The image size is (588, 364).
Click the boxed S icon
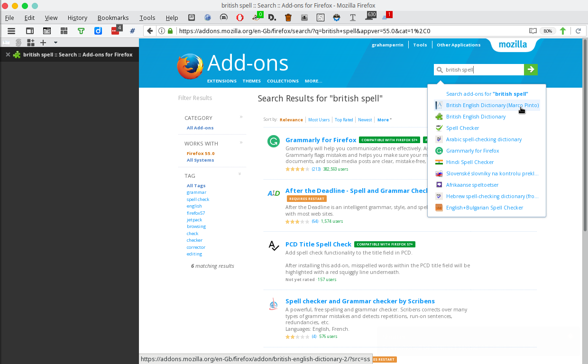coord(321,18)
